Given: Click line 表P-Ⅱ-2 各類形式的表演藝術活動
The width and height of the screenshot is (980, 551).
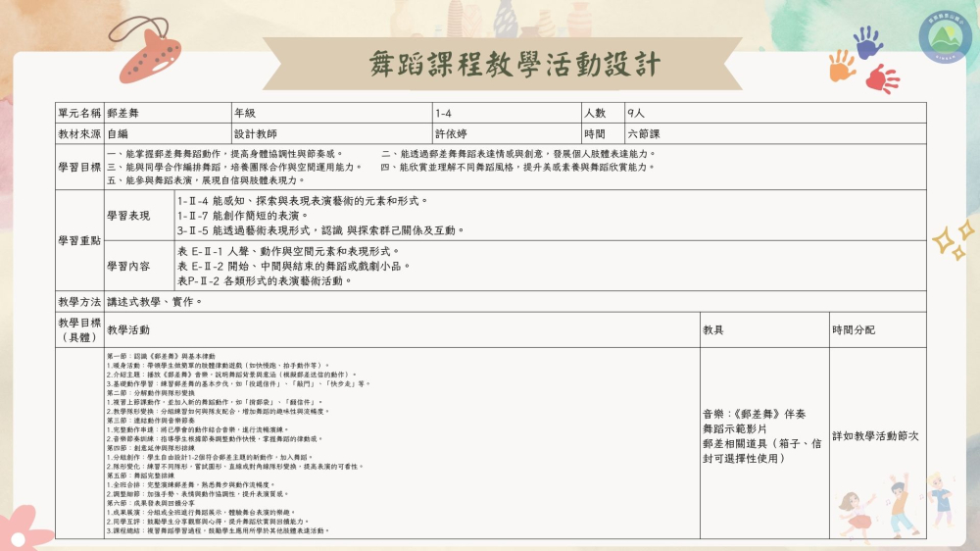Looking at the screenshot, I should point(265,280).
